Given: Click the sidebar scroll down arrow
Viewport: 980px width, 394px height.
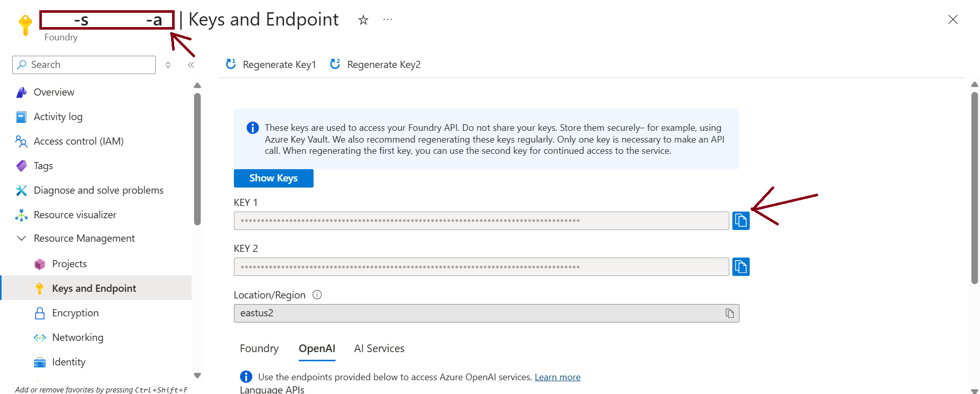Looking at the screenshot, I should (197, 376).
